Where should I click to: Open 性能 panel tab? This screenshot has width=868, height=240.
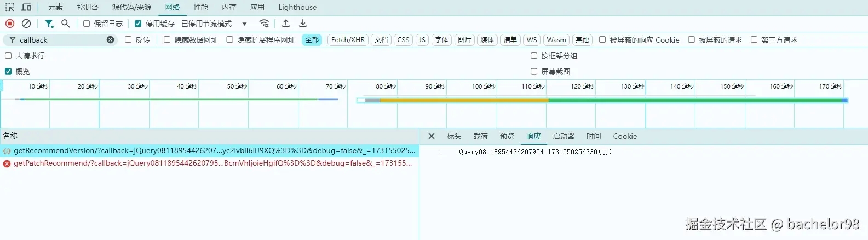pyautogui.click(x=201, y=7)
